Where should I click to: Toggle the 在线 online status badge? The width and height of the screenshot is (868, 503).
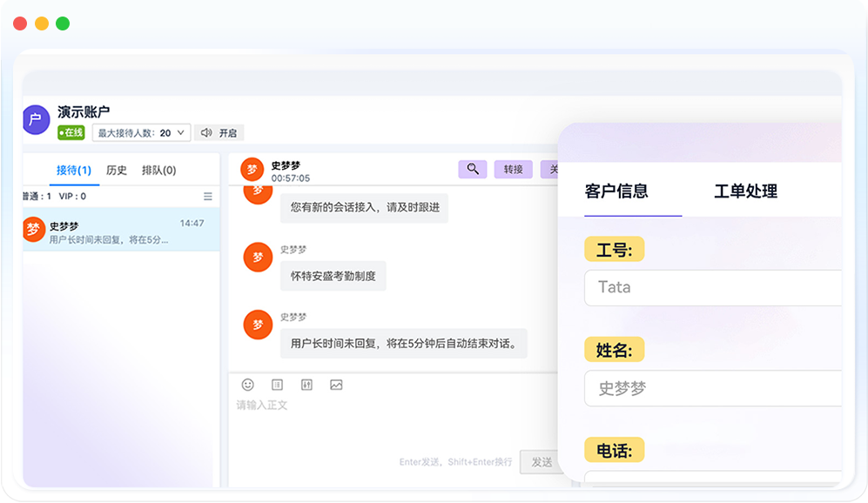pos(71,133)
